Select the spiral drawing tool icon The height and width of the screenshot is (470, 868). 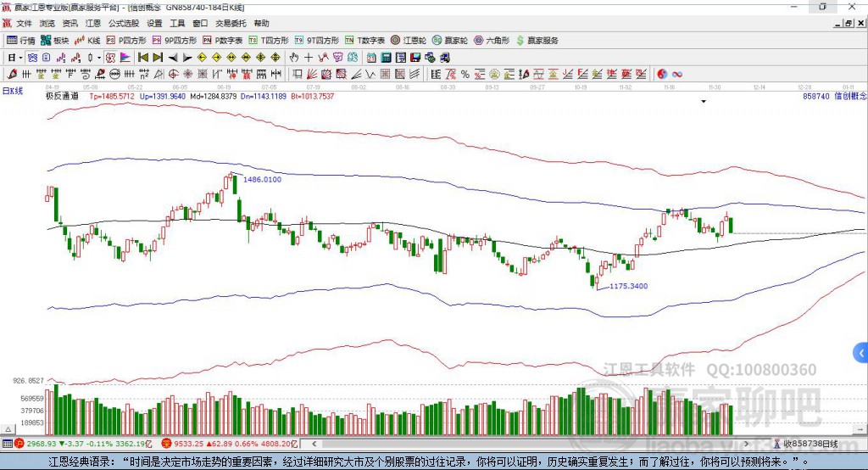point(86,75)
